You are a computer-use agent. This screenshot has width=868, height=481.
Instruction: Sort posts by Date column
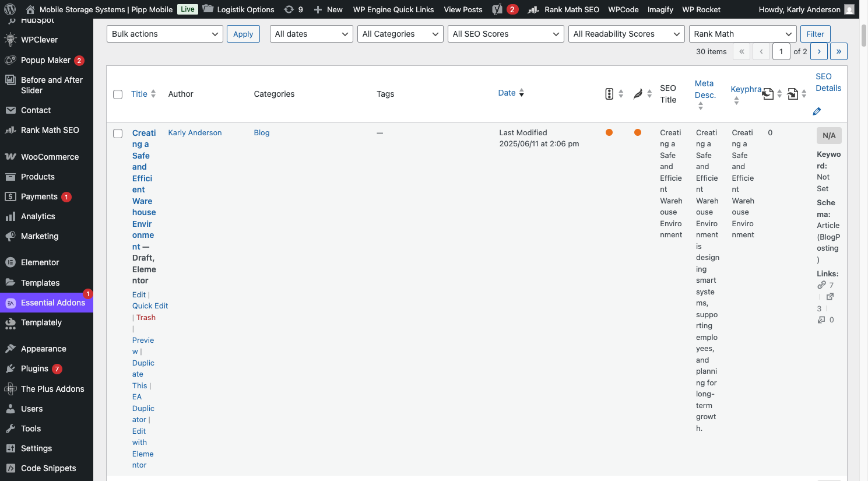[x=511, y=93]
